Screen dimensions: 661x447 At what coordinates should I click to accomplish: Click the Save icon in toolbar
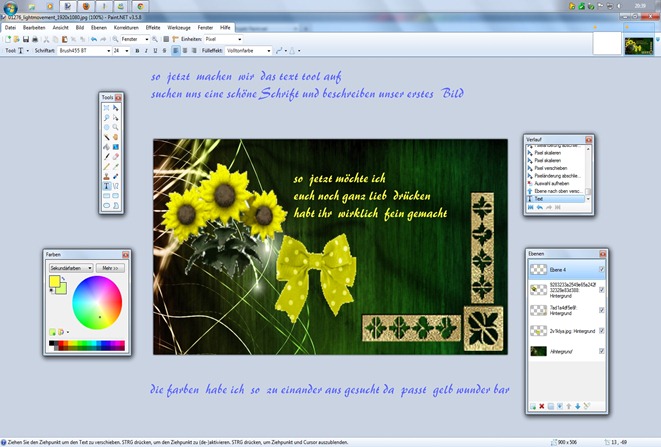(x=26, y=39)
